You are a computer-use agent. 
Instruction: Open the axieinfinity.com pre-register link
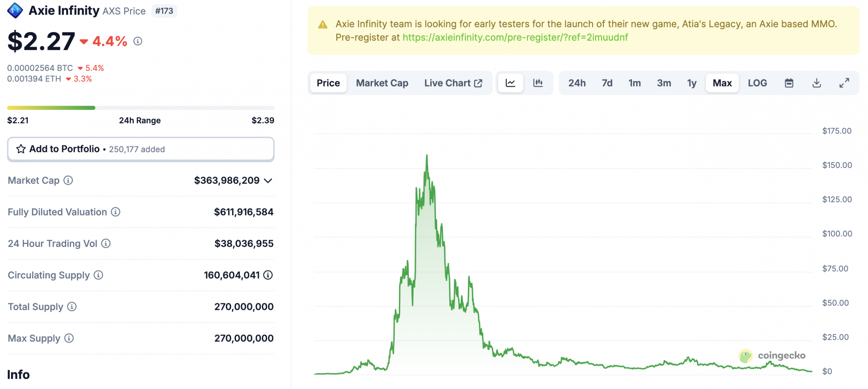tap(515, 37)
